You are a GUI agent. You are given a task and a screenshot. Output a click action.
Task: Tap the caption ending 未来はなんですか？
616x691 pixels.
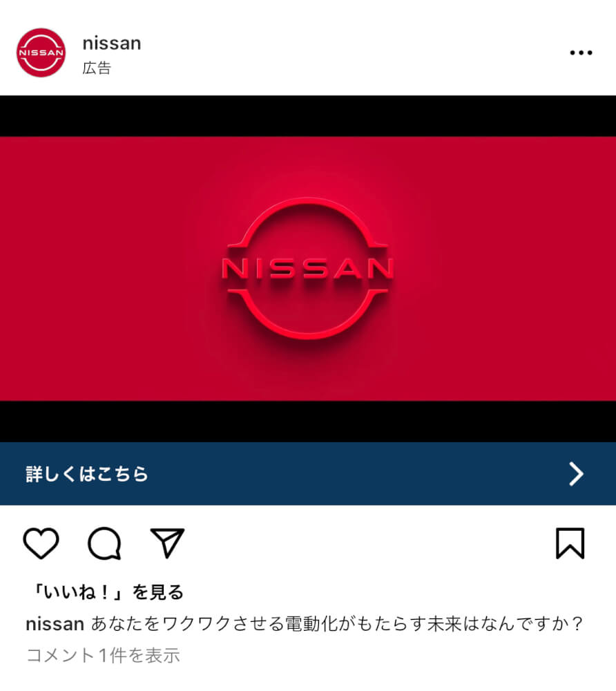point(337,623)
